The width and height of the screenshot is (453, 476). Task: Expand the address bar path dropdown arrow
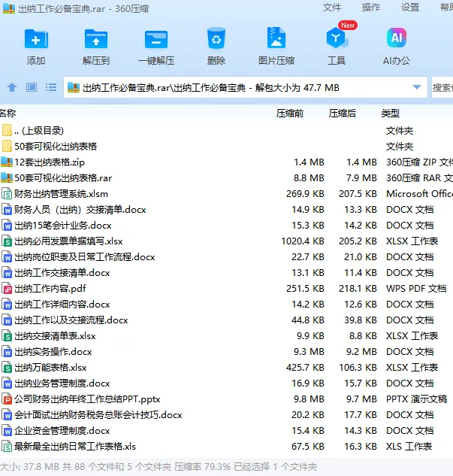click(x=417, y=87)
